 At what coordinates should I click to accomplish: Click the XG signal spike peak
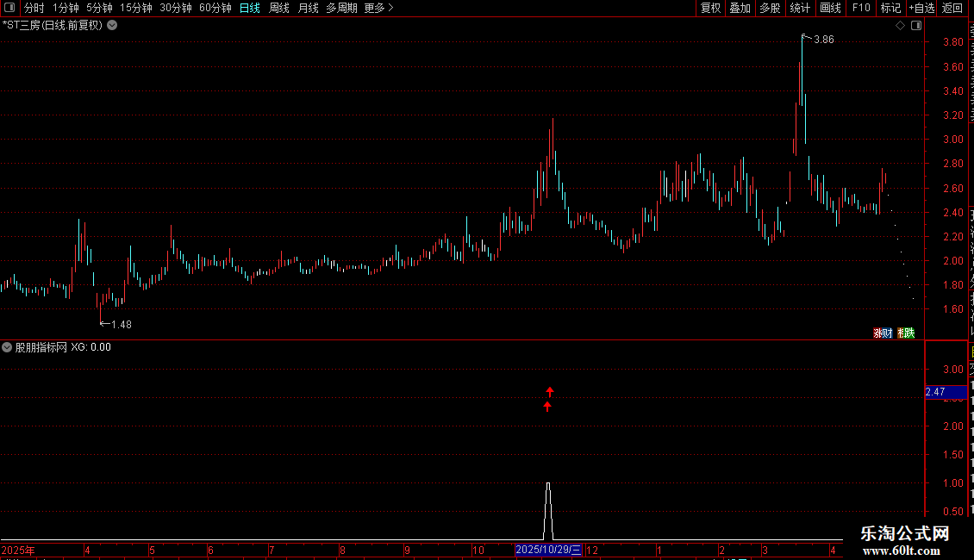point(548,483)
